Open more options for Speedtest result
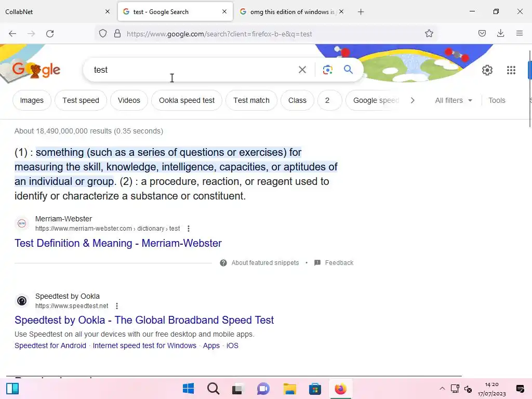This screenshot has width=532, height=399. click(x=117, y=306)
